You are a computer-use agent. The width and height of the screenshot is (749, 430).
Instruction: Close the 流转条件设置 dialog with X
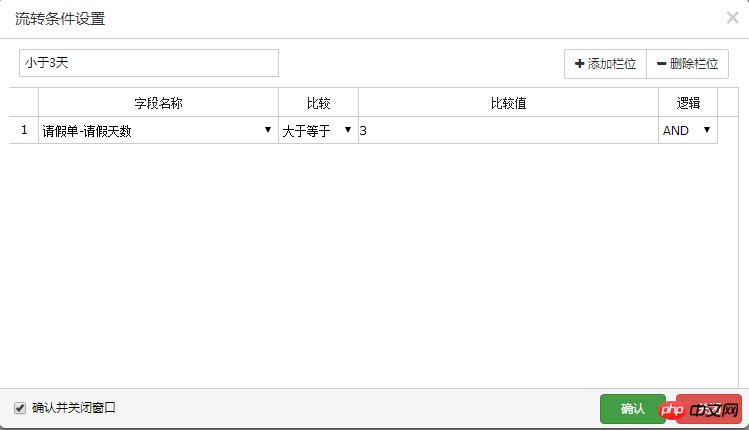click(x=732, y=18)
